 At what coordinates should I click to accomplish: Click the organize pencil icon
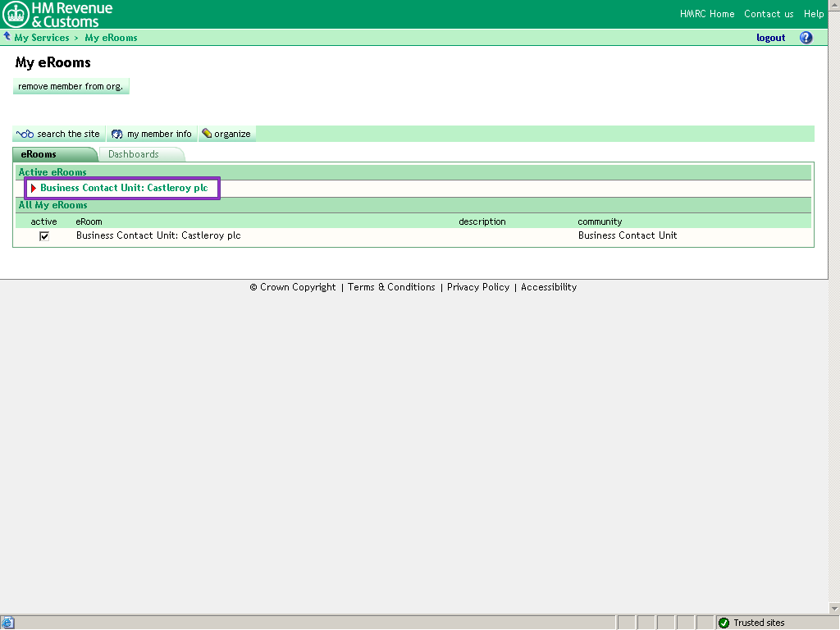click(207, 134)
